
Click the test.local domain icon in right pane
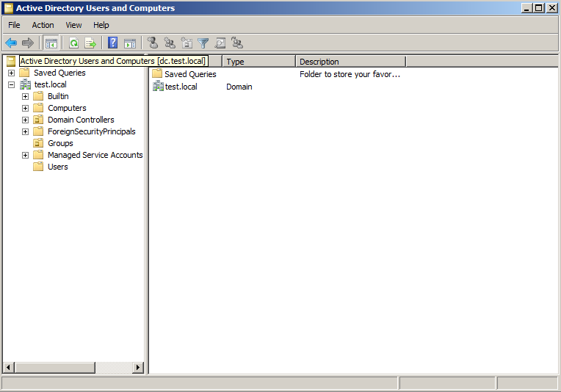click(x=158, y=86)
